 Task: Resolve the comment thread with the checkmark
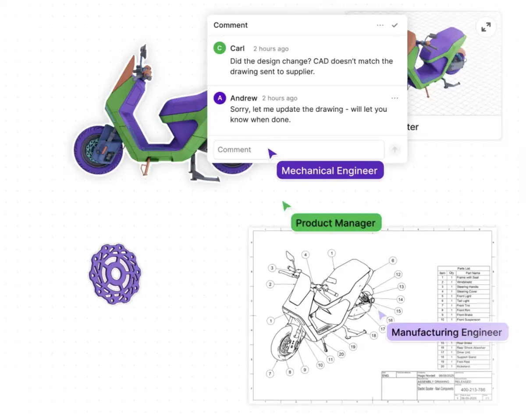coord(394,25)
